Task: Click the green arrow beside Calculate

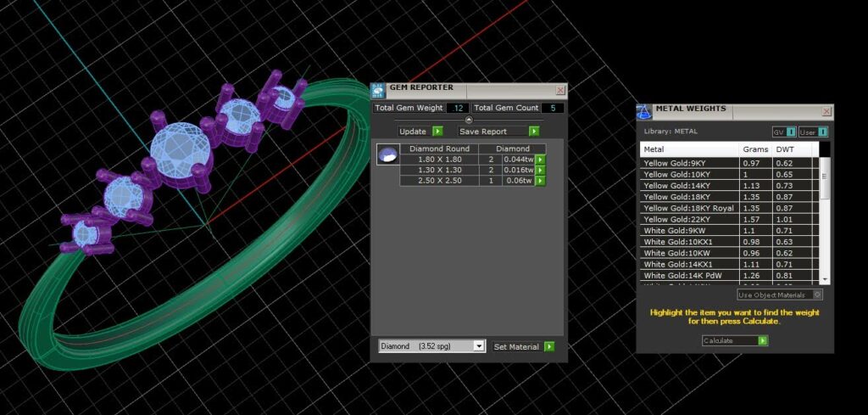Action: coord(763,340)
